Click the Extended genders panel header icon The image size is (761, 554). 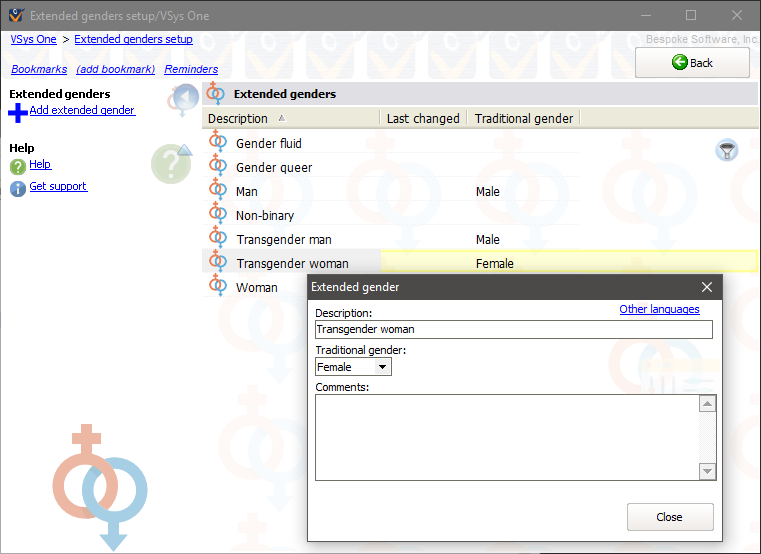(x=216, y=94)
